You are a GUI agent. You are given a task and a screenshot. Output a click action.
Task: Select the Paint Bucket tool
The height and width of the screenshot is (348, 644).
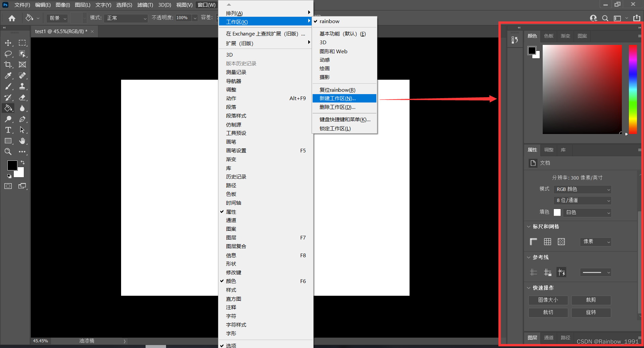tap(8, 108)
